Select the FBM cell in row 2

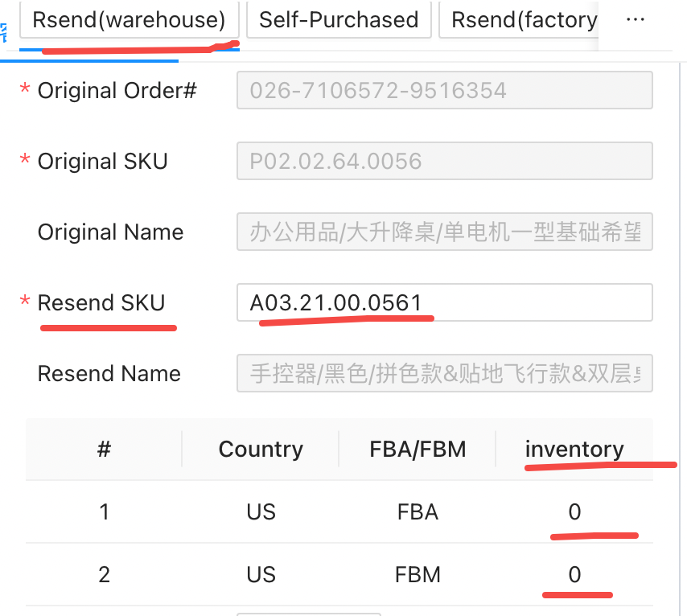[x=418, y=574]
